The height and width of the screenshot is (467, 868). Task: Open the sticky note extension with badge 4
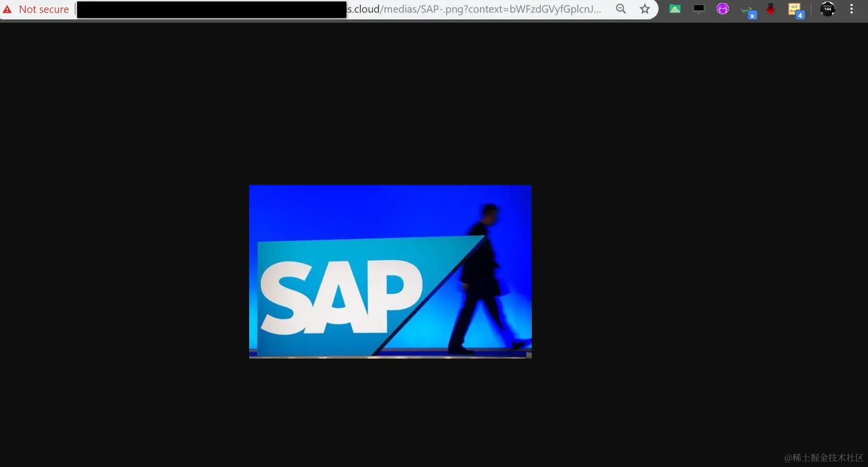click(x=795, y=10)
